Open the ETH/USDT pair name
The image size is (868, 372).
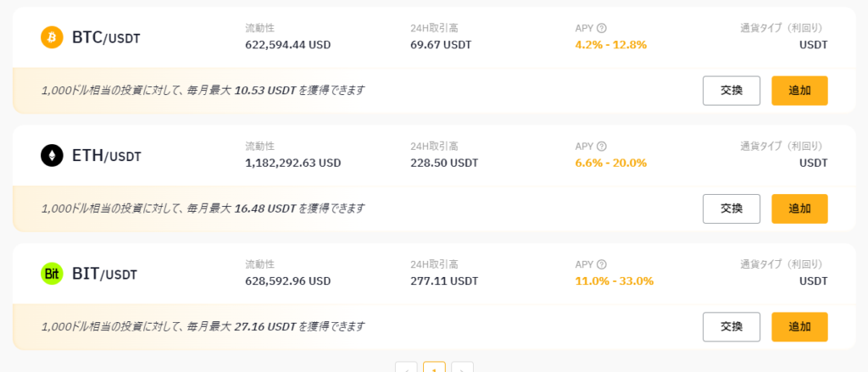106,156
